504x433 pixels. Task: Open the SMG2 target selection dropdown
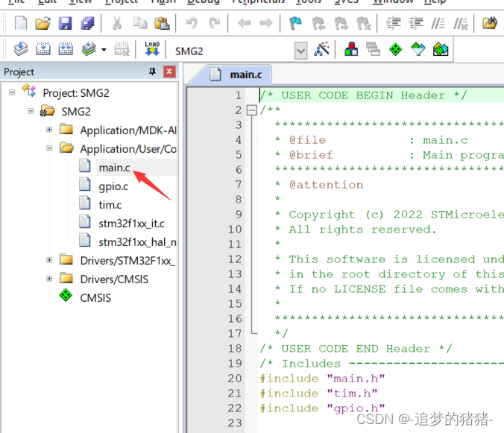[x=301, y=51]
